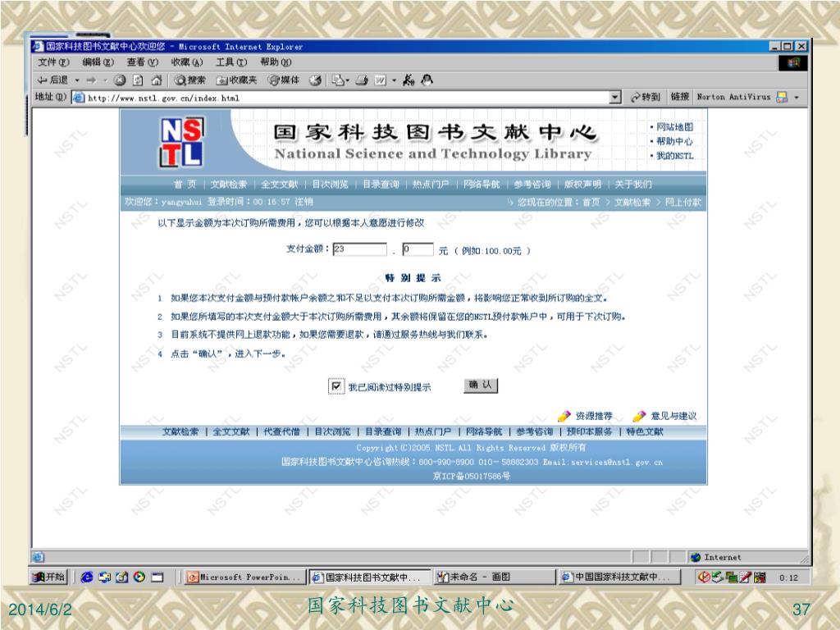This screenshot has width=840, height=630.
Task: Open the 我的NSTL link
Action: 674,156
